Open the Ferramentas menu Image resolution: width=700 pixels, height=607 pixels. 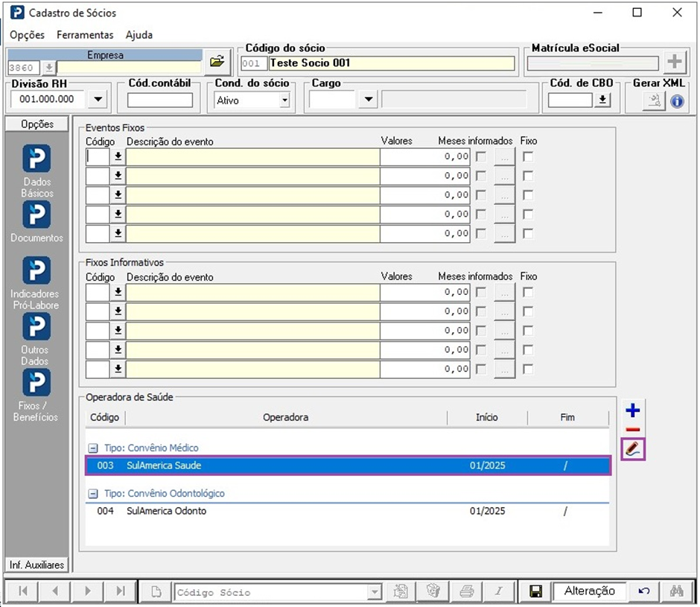point(85,35)
